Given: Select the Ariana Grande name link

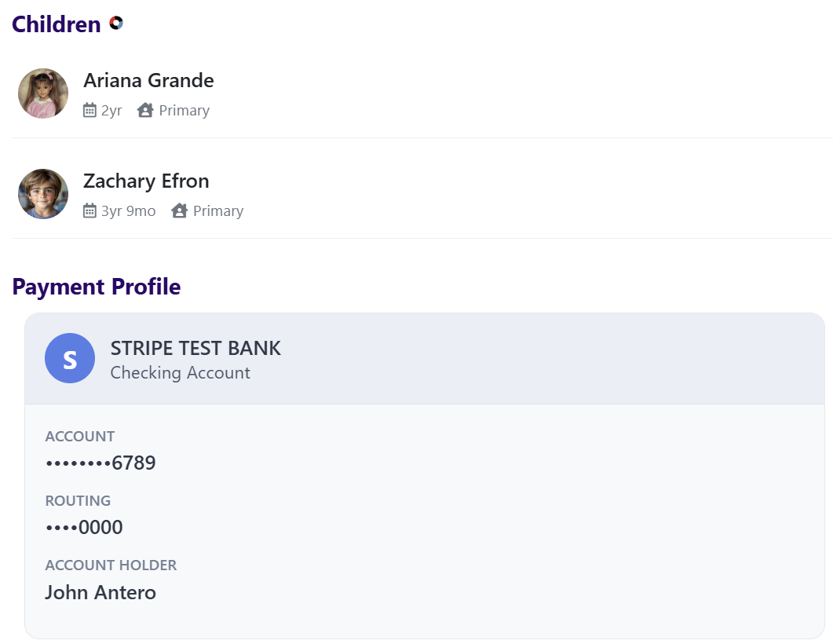Looking at the screenshot, I should pos(148,80).
